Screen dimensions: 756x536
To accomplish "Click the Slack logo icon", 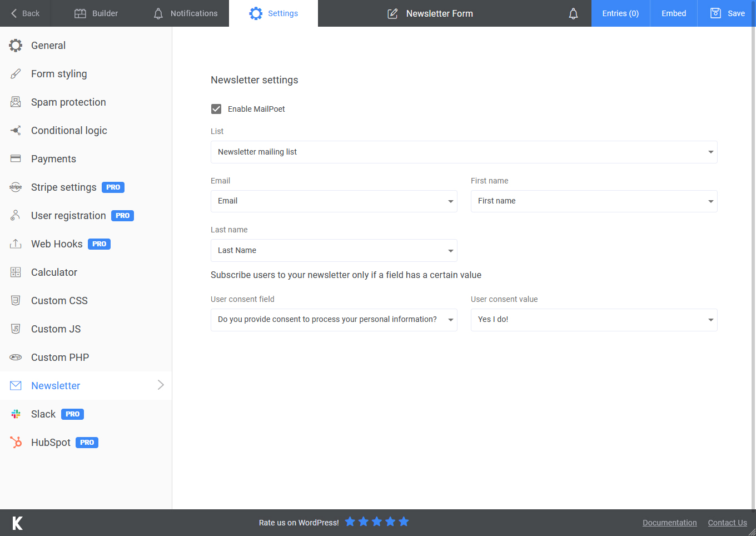I will [x=16, y=414].
